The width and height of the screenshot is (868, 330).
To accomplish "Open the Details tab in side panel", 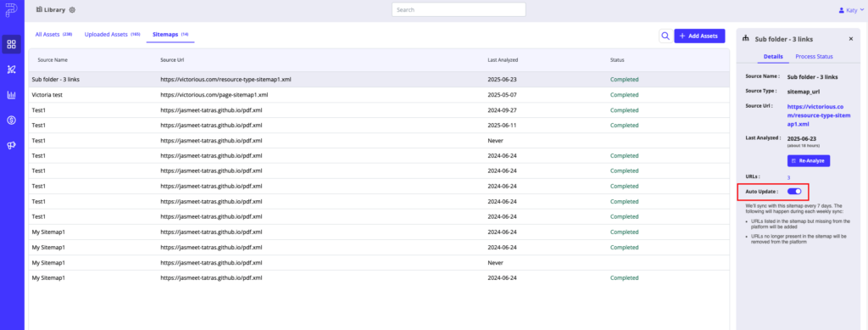I will point(773,57).
